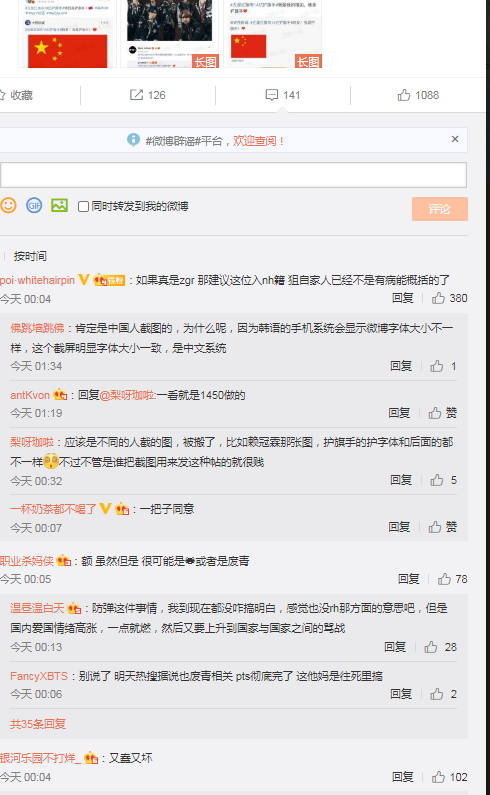Select the 按时间 sort option
This screenshot has height=795, width=490.
pos(30,256)
